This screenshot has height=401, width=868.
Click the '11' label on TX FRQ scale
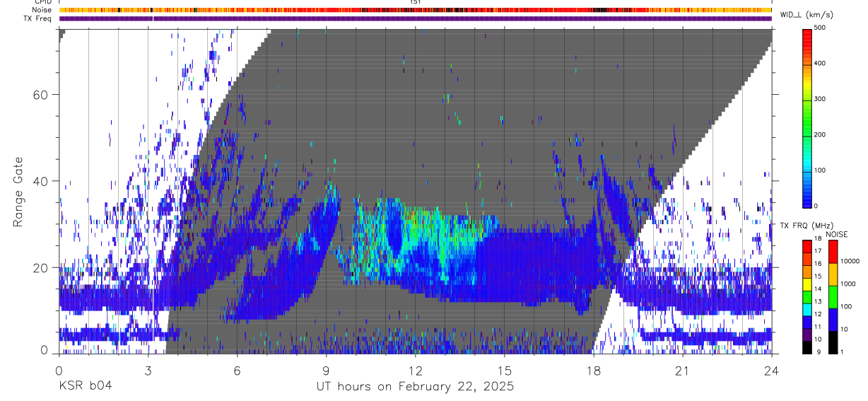819,327
